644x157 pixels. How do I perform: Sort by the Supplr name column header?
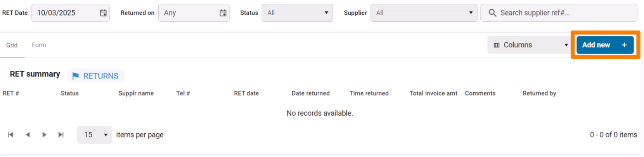tap(136, 93)
